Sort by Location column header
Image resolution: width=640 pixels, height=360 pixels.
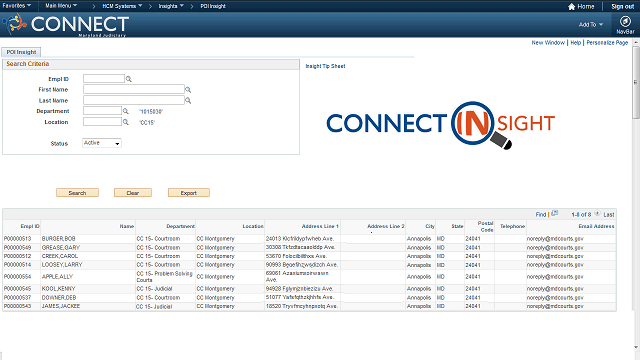point(253,226)
